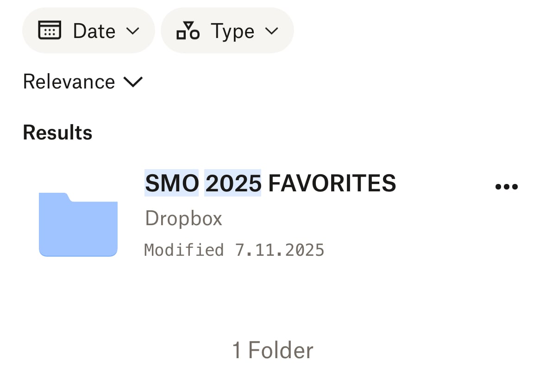This screenshot has height=392, width=546.
Task: Select the Date filter label
Action: click(94, 31)
